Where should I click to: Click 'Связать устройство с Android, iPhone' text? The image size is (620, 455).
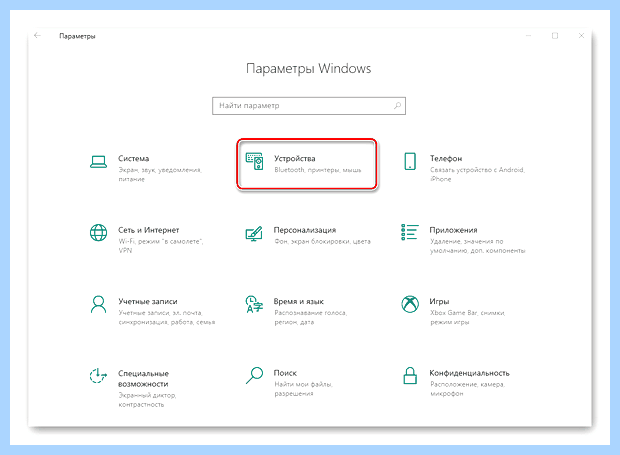tap(477, 174)
